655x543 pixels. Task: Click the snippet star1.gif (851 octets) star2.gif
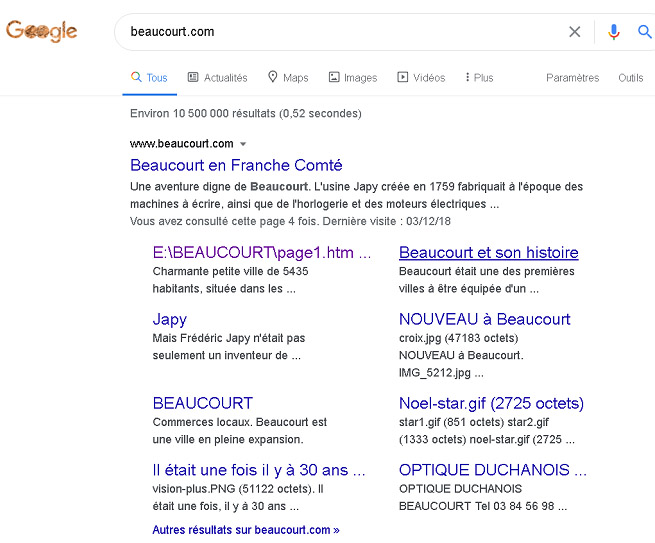[487, 431]
